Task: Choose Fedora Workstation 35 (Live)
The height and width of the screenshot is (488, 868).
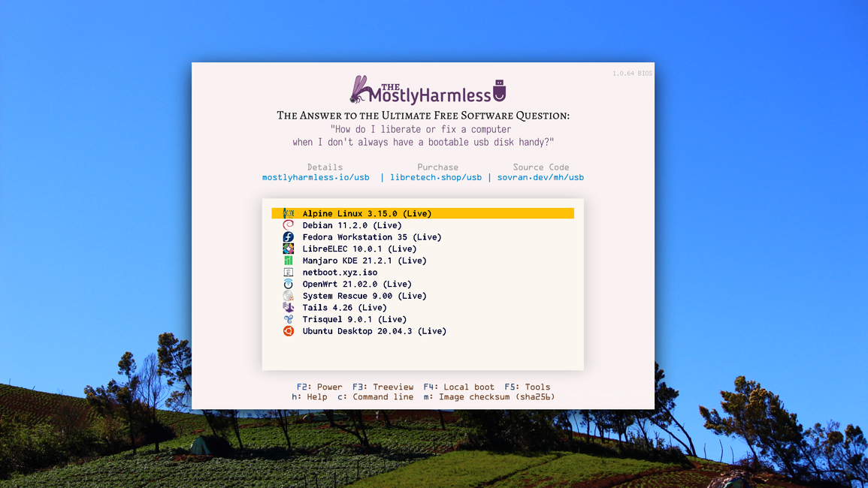Action: pos(423,236)
